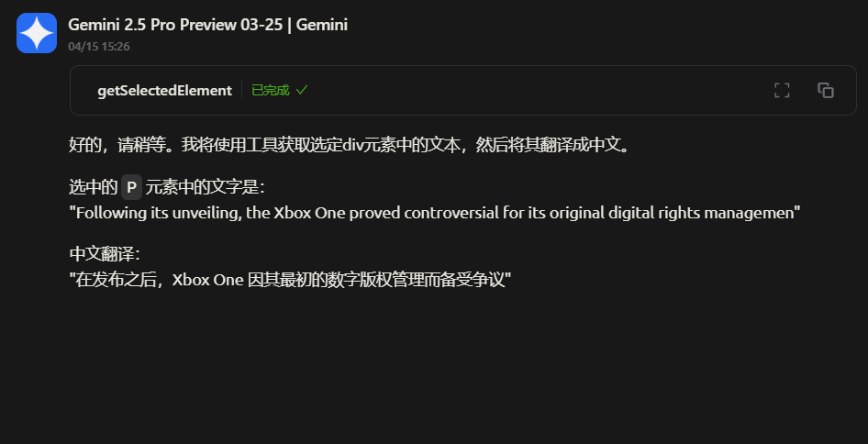Click the 元素中的文字是 label text

(x=205, y=187)
